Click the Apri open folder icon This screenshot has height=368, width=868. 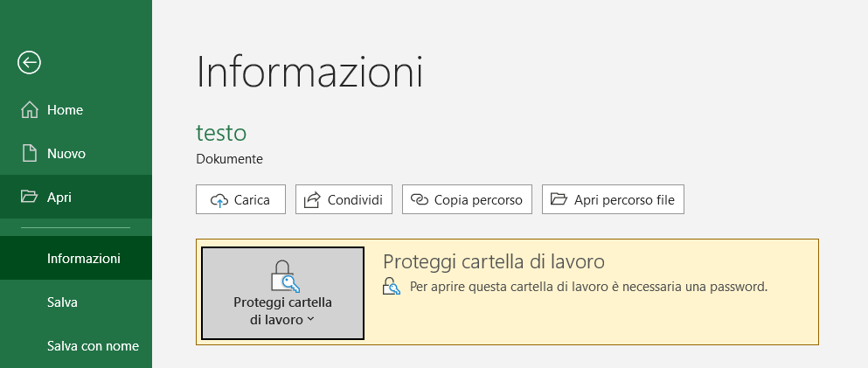coord(29,197)
